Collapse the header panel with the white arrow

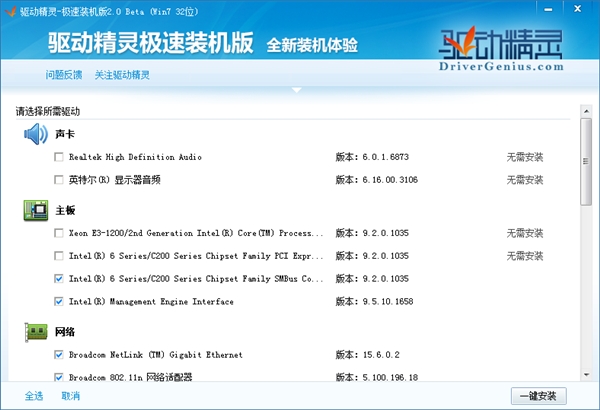[297, 90]
